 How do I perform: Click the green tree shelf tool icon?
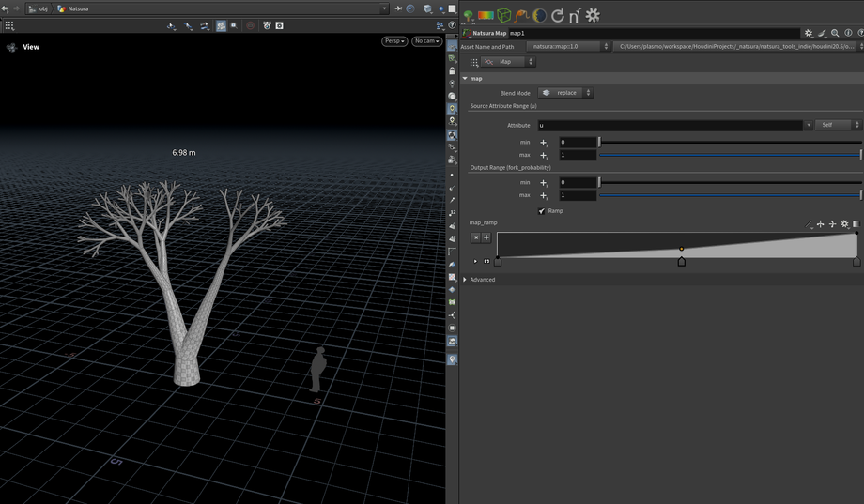point(469,15)
